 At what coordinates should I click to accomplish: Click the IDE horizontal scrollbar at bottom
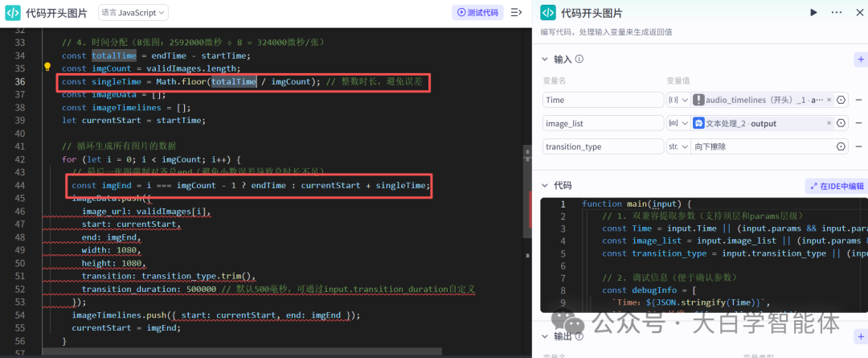pyautogui.click(x=243, y=352)
